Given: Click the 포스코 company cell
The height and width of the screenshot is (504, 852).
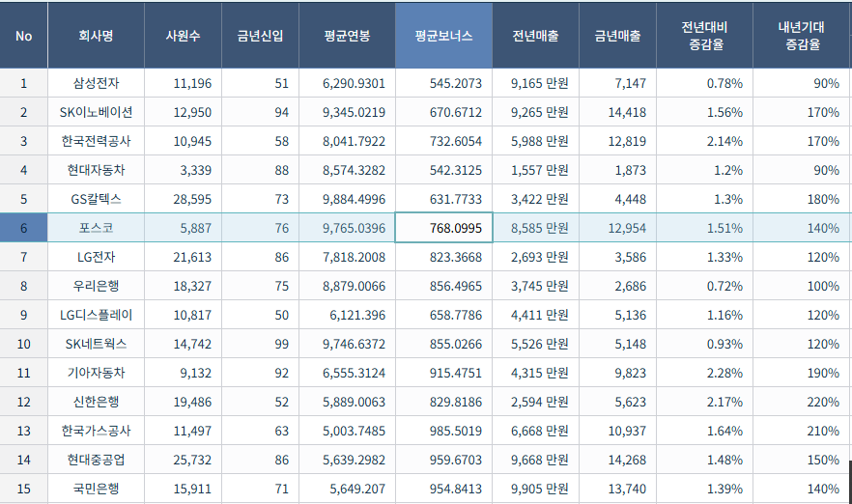Looking at the screenshot, I should (x=97, y=228).
